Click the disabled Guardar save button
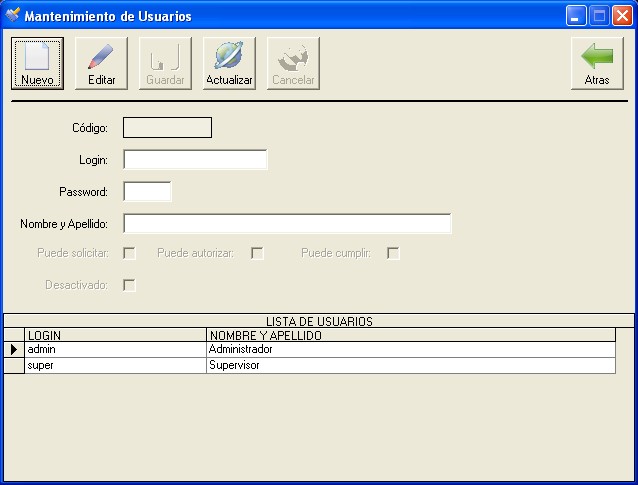 click(x=165, y=63)
